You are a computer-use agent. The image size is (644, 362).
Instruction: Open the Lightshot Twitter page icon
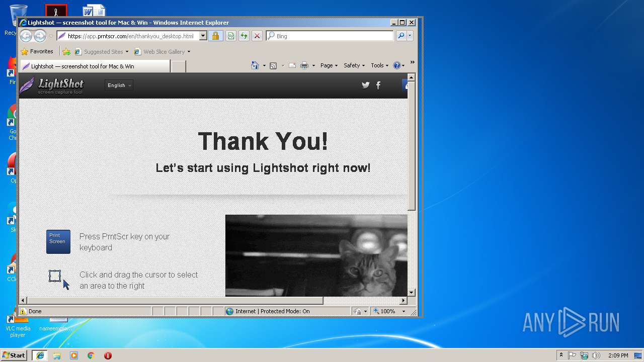(366, 85)
